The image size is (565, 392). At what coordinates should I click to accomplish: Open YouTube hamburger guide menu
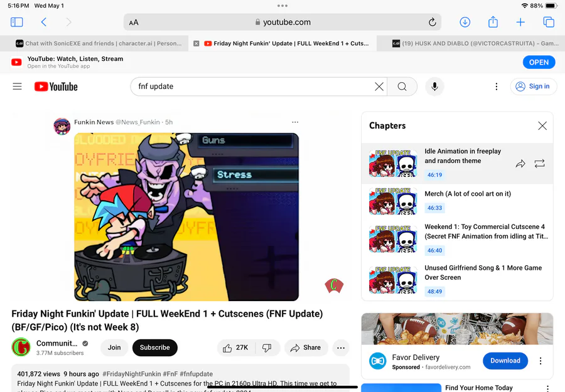pyautogui.click(x=18, y=87)
